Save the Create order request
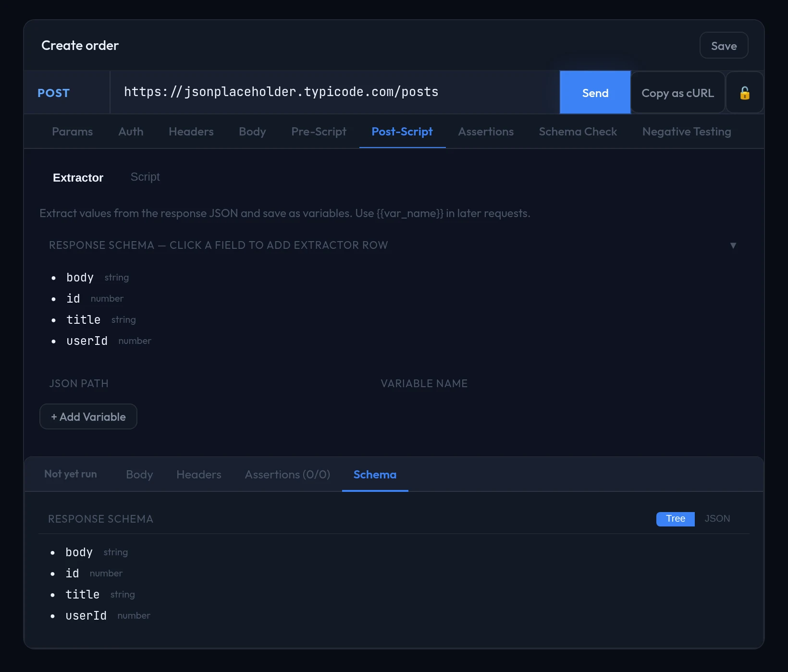 pyautogui.click(x=724, y=46)
